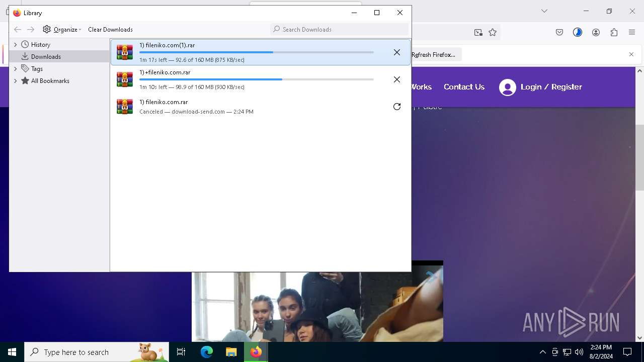Expand the History tree item
The height and width of the screenshot is (362, 644).
[16, 44]
